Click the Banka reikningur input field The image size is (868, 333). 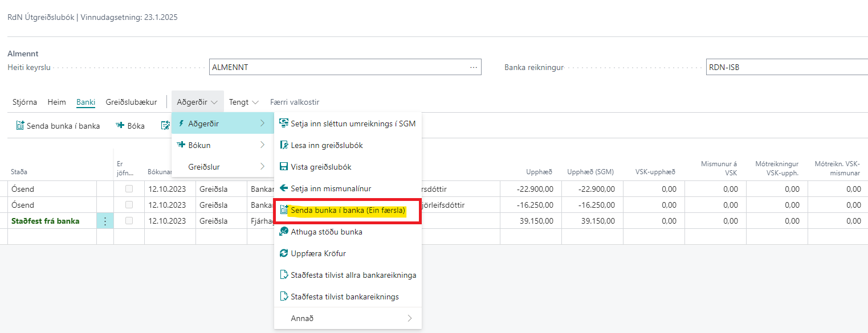pos(785,67)
